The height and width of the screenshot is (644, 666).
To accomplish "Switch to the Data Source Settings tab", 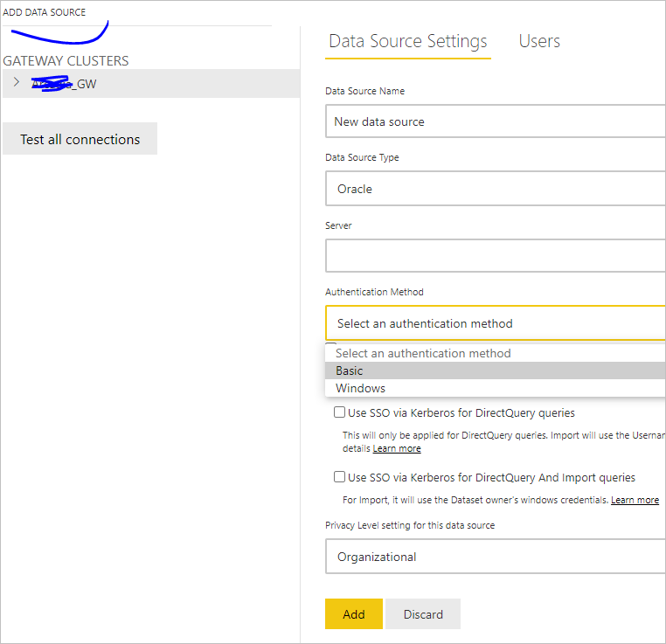I will click(407, 41).
